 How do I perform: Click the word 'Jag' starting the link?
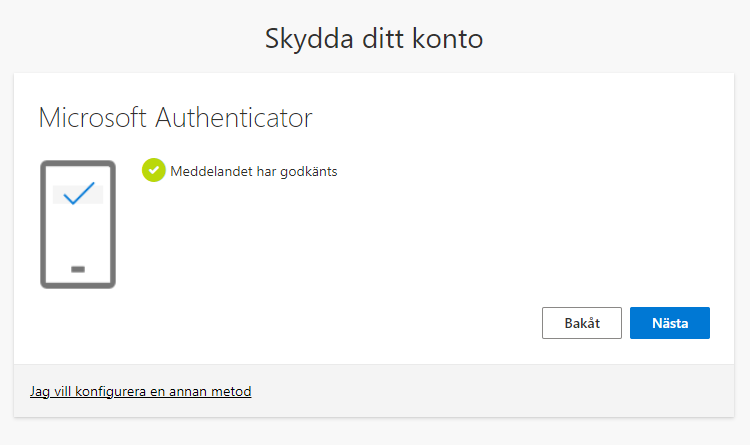pos(40,391)
